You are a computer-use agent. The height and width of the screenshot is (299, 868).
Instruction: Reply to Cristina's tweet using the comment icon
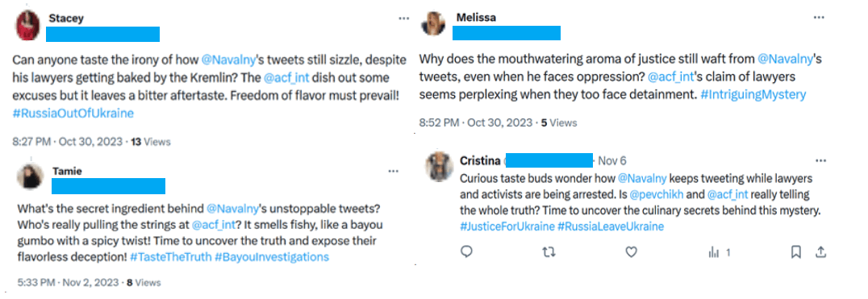tap(466, 252)
